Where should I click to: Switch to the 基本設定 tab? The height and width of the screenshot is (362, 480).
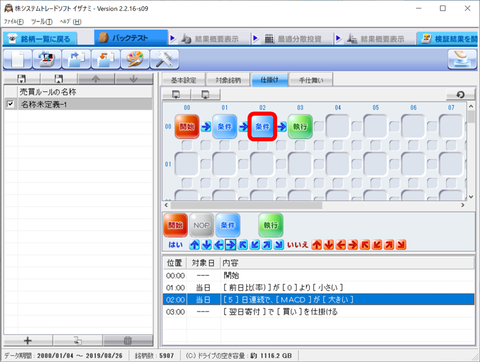[183, 80]
